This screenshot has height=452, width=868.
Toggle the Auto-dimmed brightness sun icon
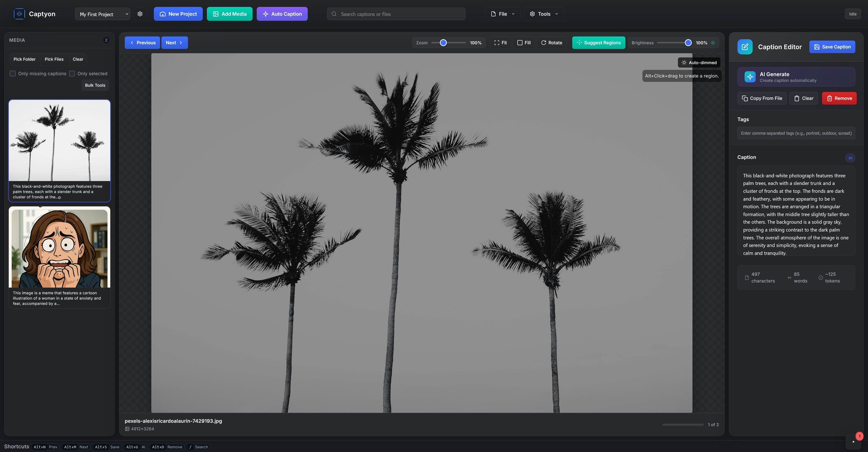(713, 42)
